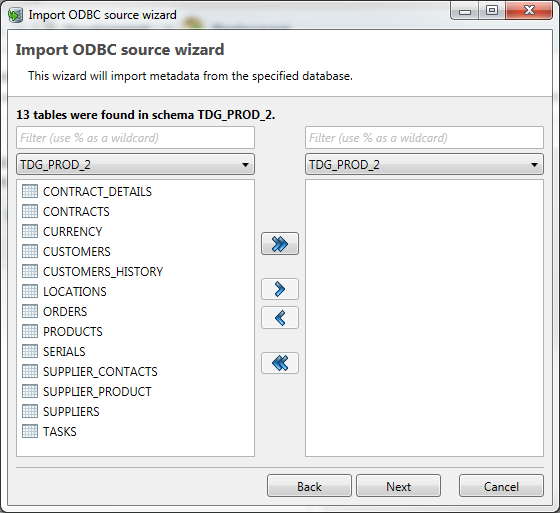Cancel the import wizard
The height and width of the screenshot is (513, 560).
click(501, 486)
